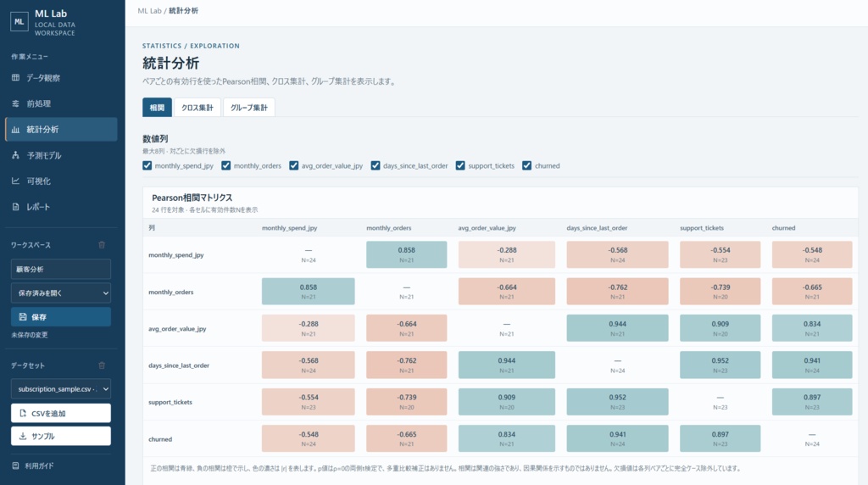Open the 保存済みを開く dropdown
The image size is (868, 485).
coord(61,293)
